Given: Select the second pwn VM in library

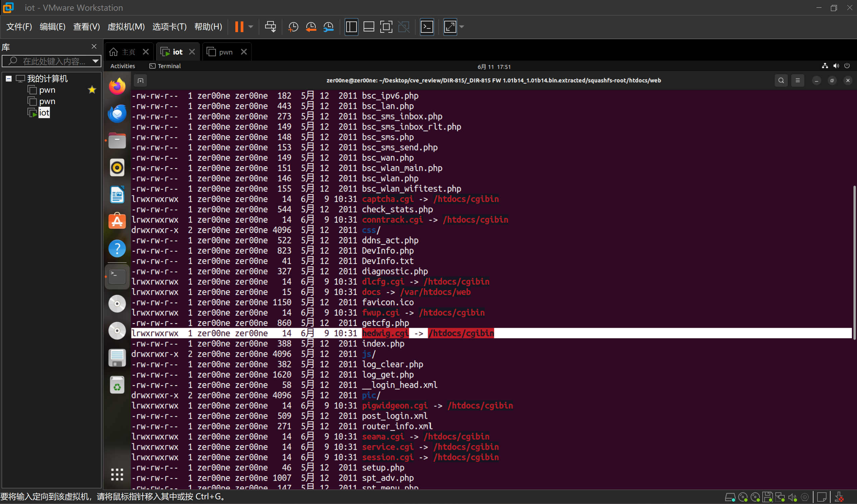Looking at the screenshot, I should point(47,101).
